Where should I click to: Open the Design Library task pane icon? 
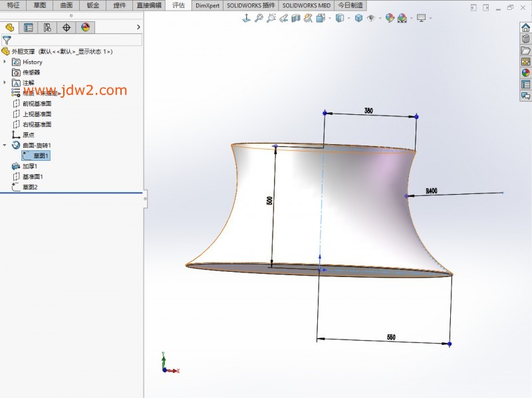[525, 39]
